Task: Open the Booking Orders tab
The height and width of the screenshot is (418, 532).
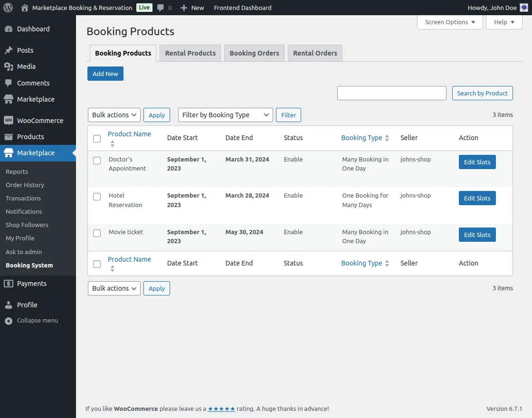Action: (254, 53)
